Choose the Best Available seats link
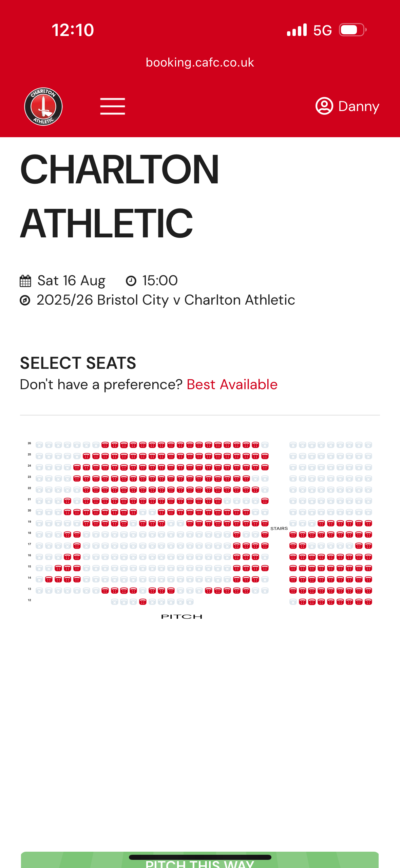 point(232,384)
